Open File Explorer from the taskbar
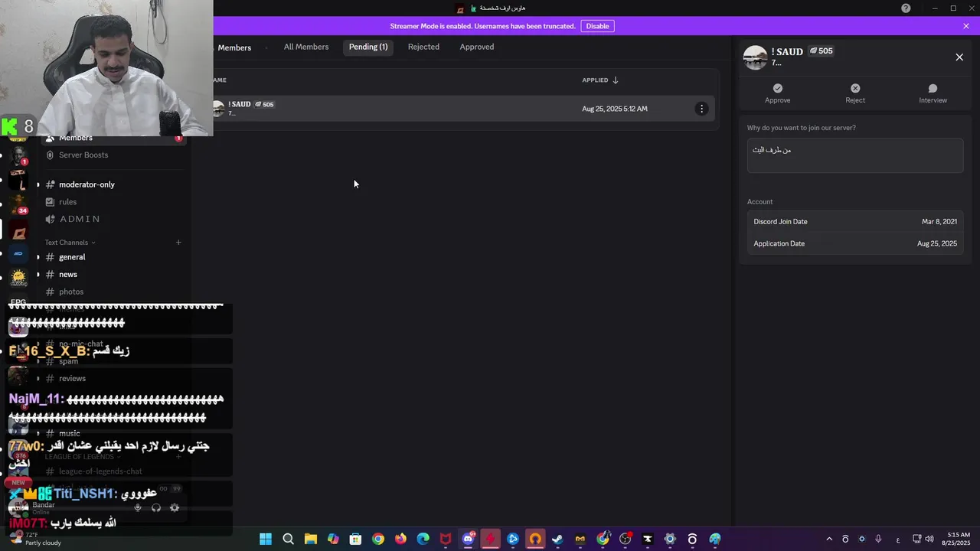 coord(310,539)
